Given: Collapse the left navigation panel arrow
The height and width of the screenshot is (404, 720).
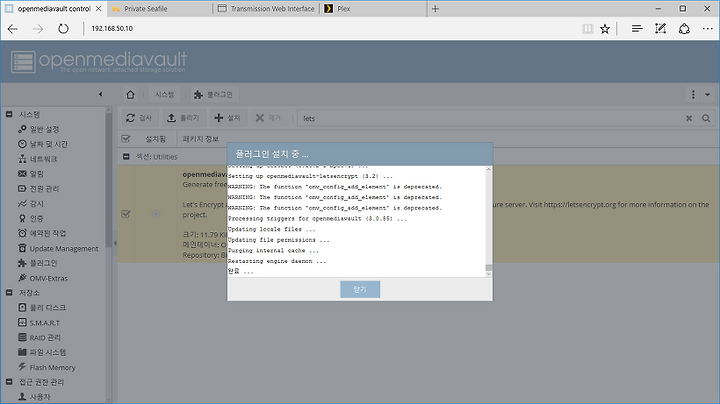Looking at the screenshot, I should 101,95.
